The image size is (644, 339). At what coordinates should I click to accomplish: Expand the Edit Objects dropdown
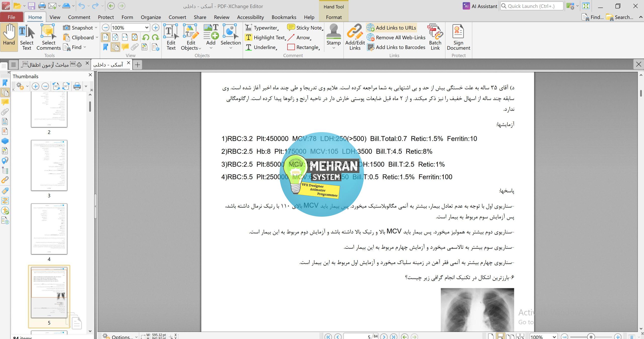coord(200,48)
